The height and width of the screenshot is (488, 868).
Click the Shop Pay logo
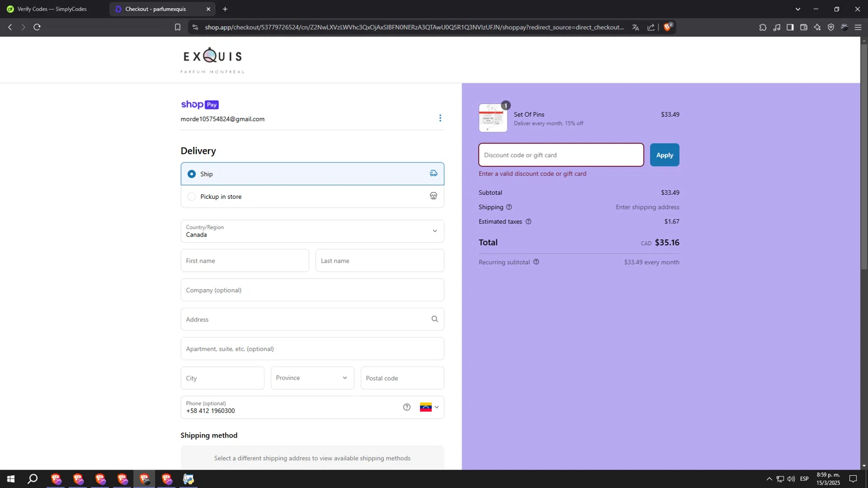(200, 105)
